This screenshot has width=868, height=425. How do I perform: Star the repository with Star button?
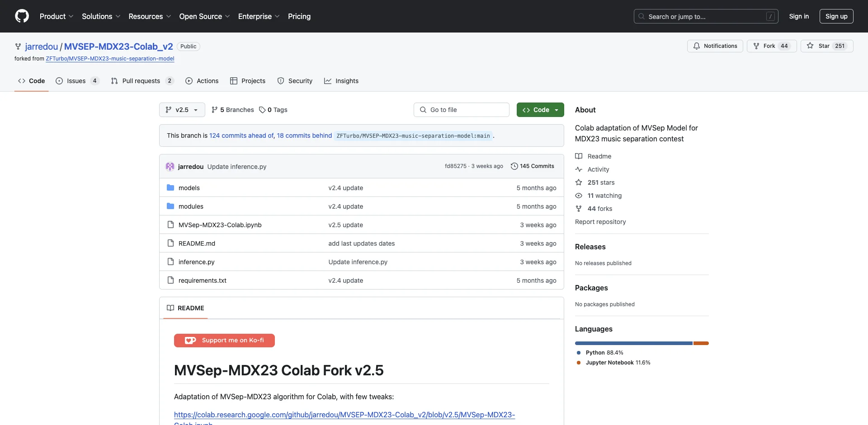tap(827, 46)
